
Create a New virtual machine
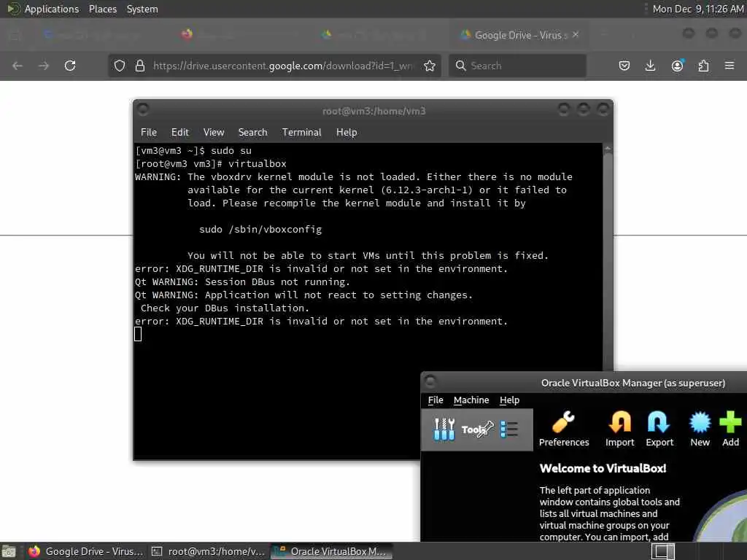point(700,429)
